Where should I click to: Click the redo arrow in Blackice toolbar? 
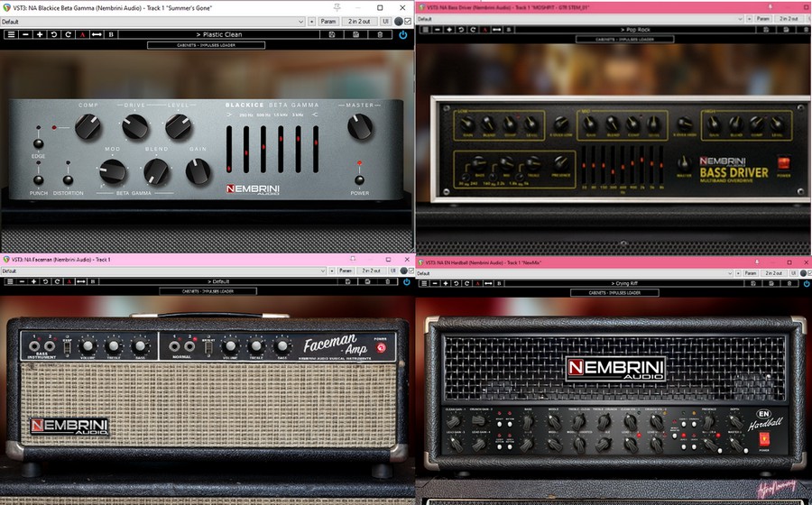[x=69, y=34]
